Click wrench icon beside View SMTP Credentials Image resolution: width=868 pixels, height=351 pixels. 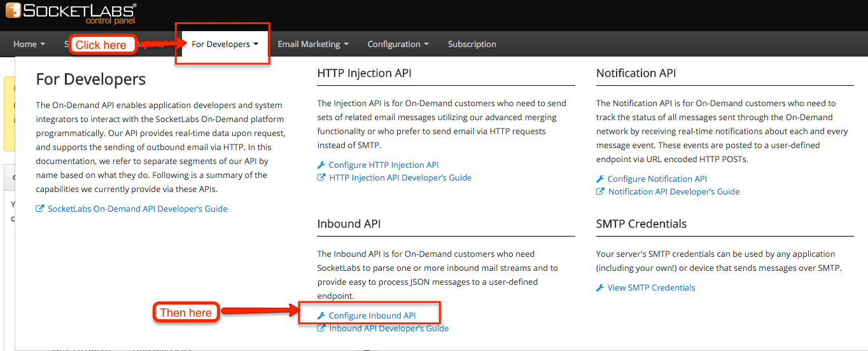coord(600,287)
